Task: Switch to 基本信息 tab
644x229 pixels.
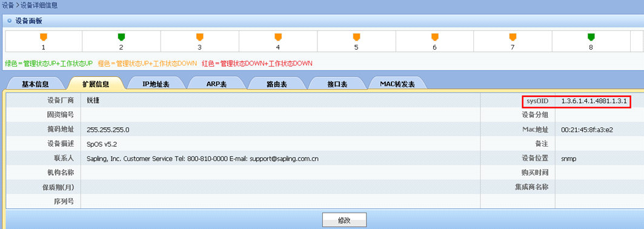Action: [35, 84]
